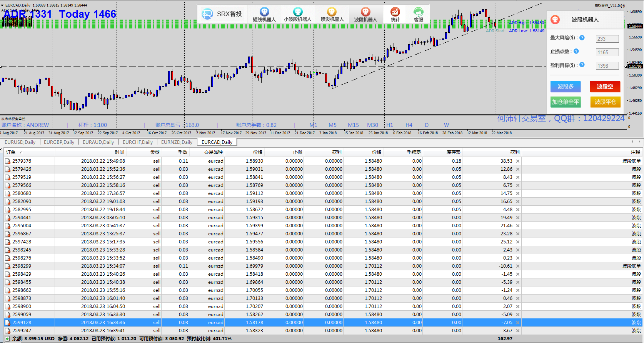Image resolution: width=644 pixels, height=343 pixels.
Task: Select the D daily timeframe
Action: pyautogui.click(x=427, y=125)
